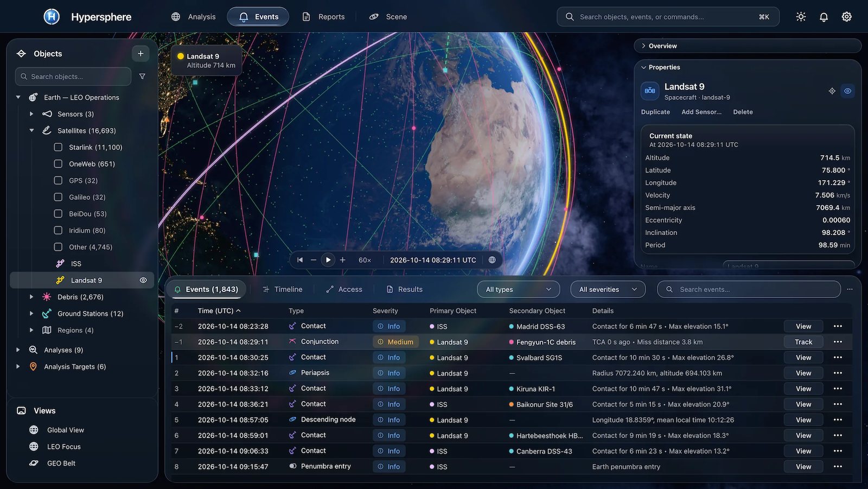Expand the Sensors (3) group
This screenshot has width=868, height=489.
coord(31,114)
